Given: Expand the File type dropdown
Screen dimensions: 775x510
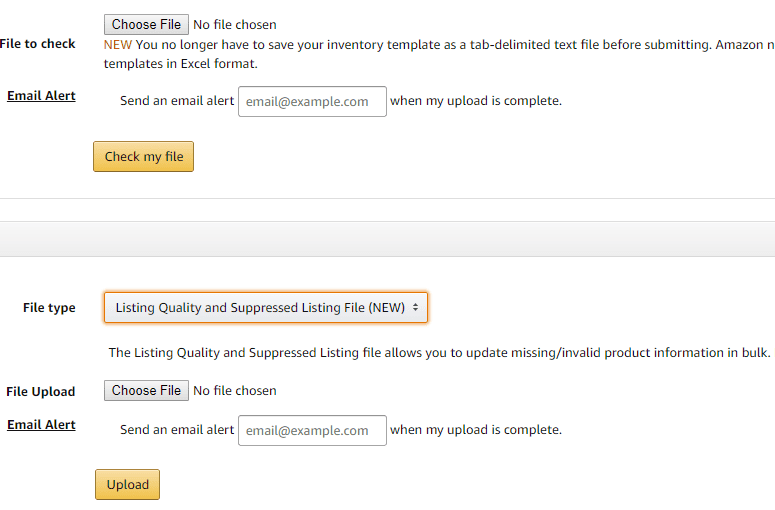Looking at the screenshot, I should click(x=266, y=308).
